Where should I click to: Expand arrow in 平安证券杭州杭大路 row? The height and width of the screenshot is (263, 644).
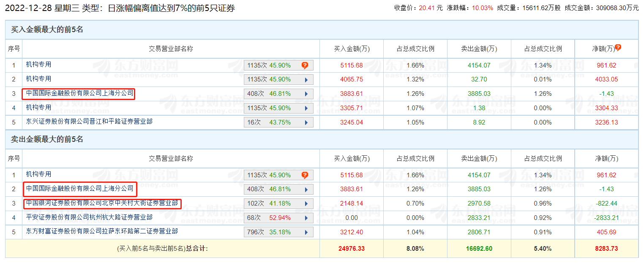tap(306, 218)
